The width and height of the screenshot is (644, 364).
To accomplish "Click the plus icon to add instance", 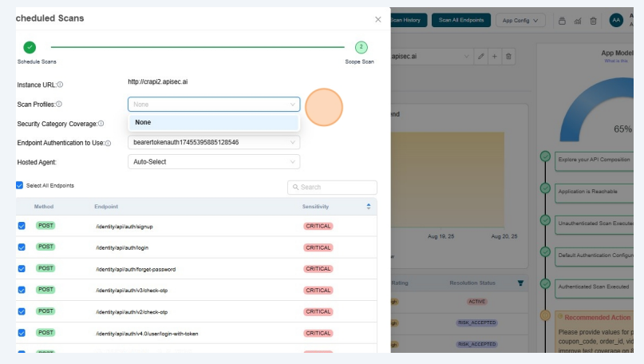I will pyautogui.click(x=495, y=57).
